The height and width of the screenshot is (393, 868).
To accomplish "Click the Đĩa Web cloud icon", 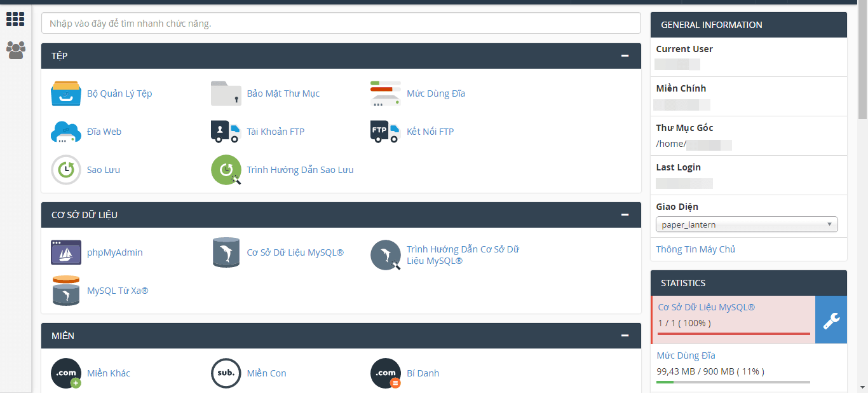I will [x=66, y=132].
